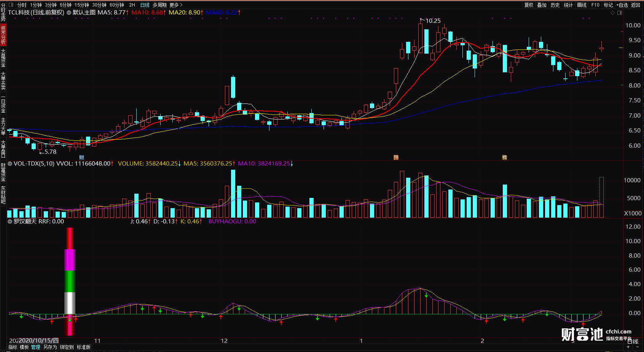Select the 日线 daily period
This screenshot has width=644, height=352.
point(145,5)
